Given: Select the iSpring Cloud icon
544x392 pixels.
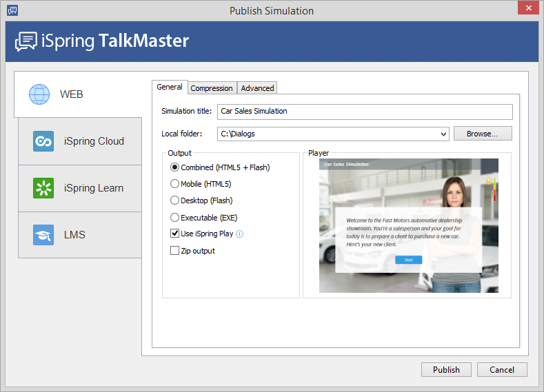Looking at the screenshot, I should (43, 141).
